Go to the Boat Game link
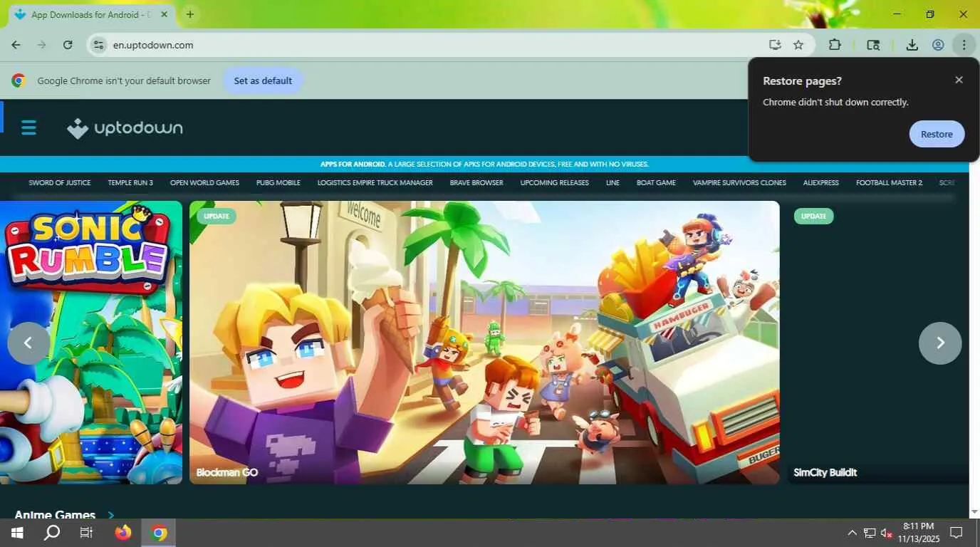 656,183
